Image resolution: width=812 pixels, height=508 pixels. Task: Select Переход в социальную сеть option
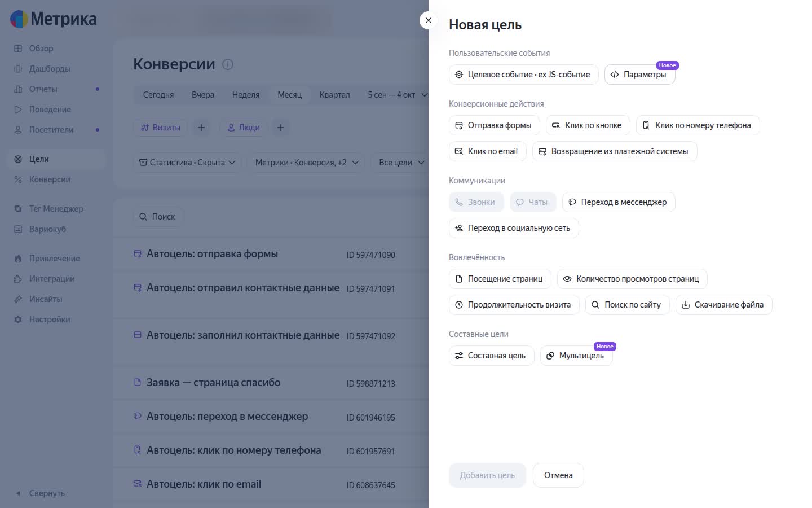514,228
